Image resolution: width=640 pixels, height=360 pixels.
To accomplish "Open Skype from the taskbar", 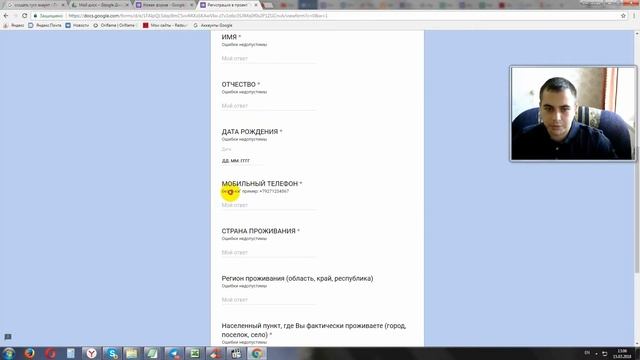I will point(112,353).
